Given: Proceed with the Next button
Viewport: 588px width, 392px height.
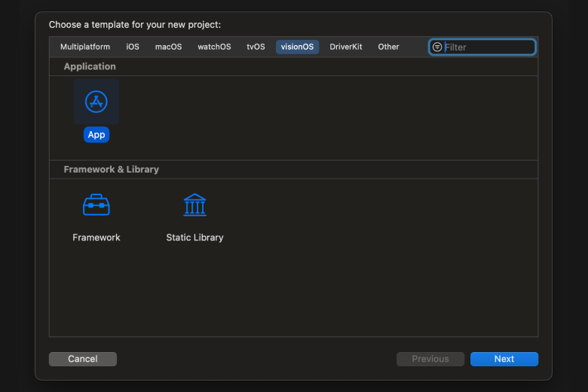Looking at the screenshot, I should click(x=504, y=359).
